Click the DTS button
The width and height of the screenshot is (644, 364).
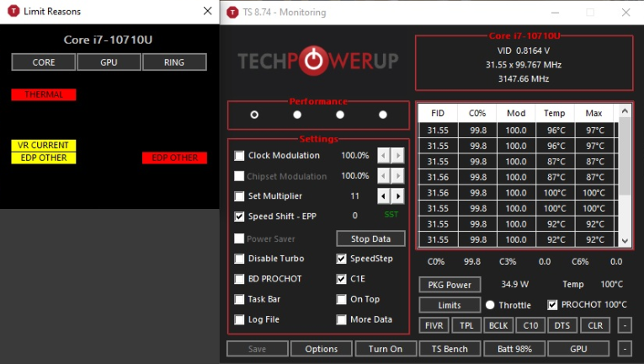click(562, 325)
